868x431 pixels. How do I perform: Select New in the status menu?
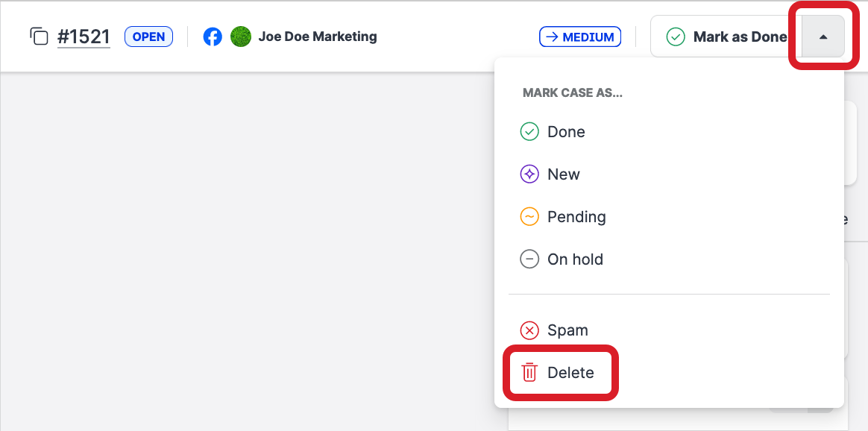[x=563, y=174]
